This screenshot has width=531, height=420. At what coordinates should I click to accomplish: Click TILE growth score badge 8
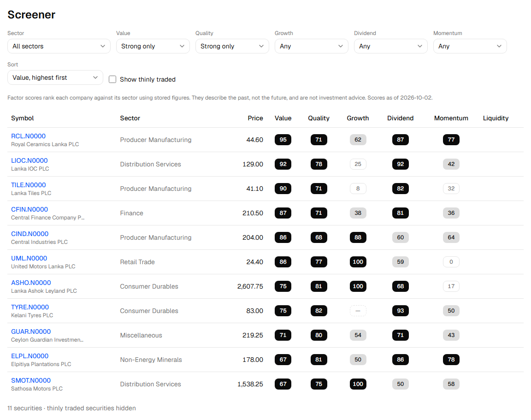click(358, 188)
